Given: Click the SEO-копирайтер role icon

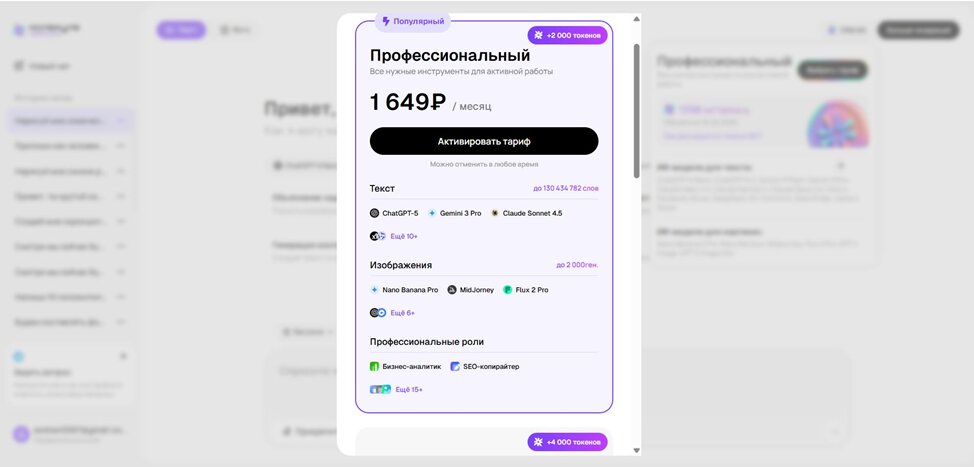Looking at the screenshot, I should point(455,367).
